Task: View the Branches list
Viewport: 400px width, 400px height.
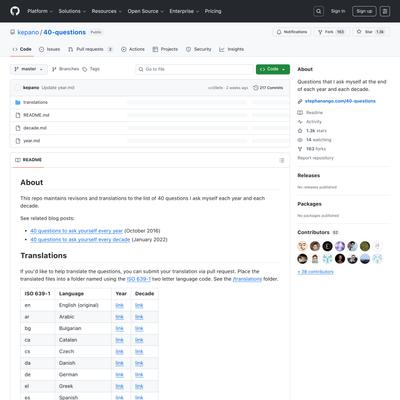Action: coord(66,69)
